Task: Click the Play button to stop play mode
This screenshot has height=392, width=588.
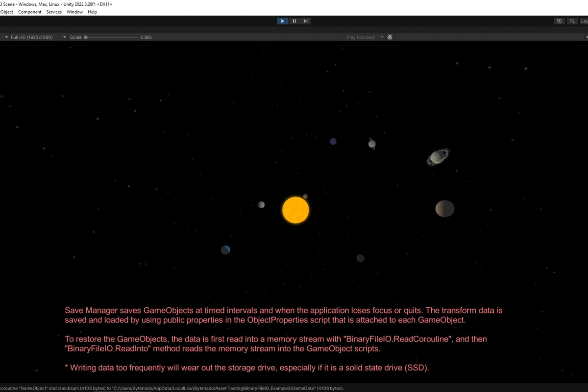Action: click(282, 21)
